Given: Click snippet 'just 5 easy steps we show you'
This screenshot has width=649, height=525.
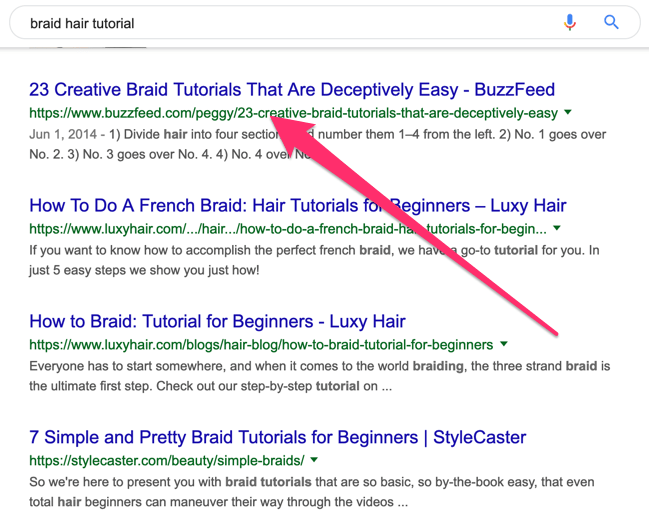Looking at the screenshot, I should [x=118, y=270].
